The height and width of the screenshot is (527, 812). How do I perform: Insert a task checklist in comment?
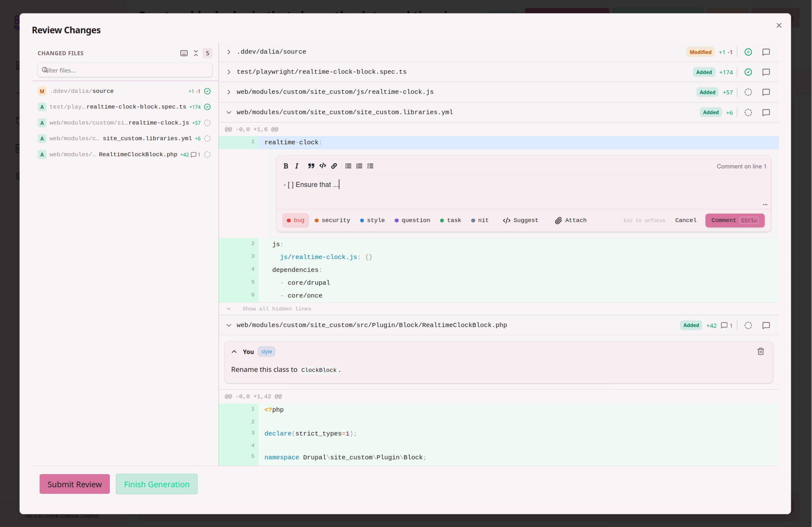tap(370, 166)
